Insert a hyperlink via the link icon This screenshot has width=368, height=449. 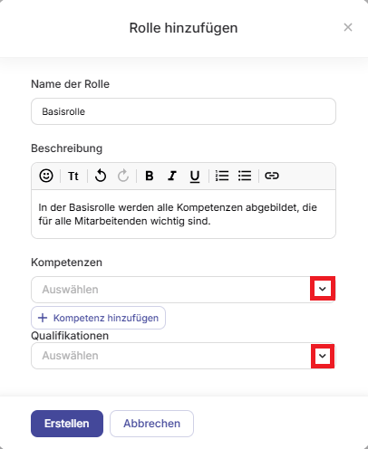tap(272, 175)
